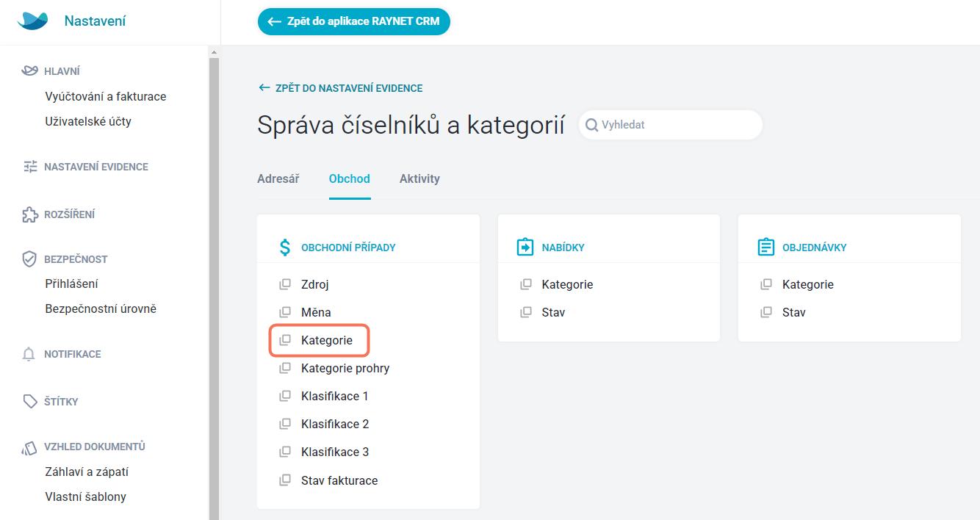The height and width of the screenshot is (520, 980).
Task: Open Záhlaví a zápatí settings
Action: 87,472
